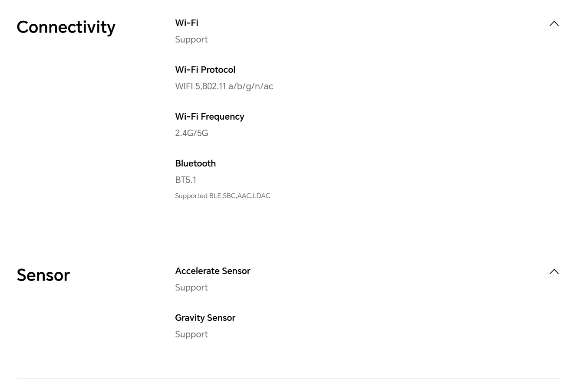Click the divider line below Sensor section
Screen dimensions: 577x392
click(288, 378)
